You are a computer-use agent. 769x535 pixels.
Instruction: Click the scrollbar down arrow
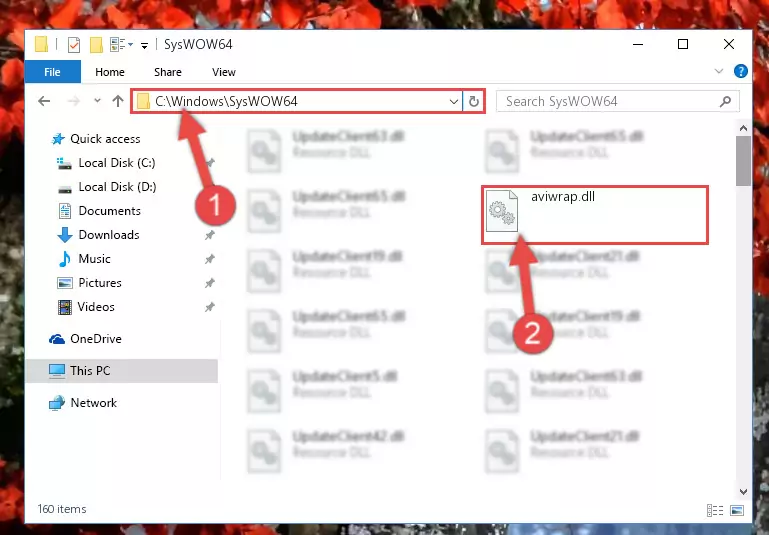click(743, 491)
